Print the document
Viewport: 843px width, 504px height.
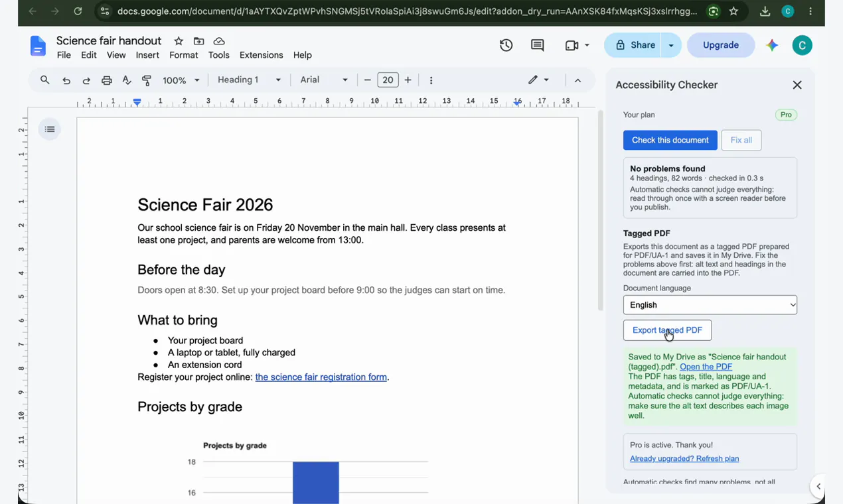click(x=107, y=80)
